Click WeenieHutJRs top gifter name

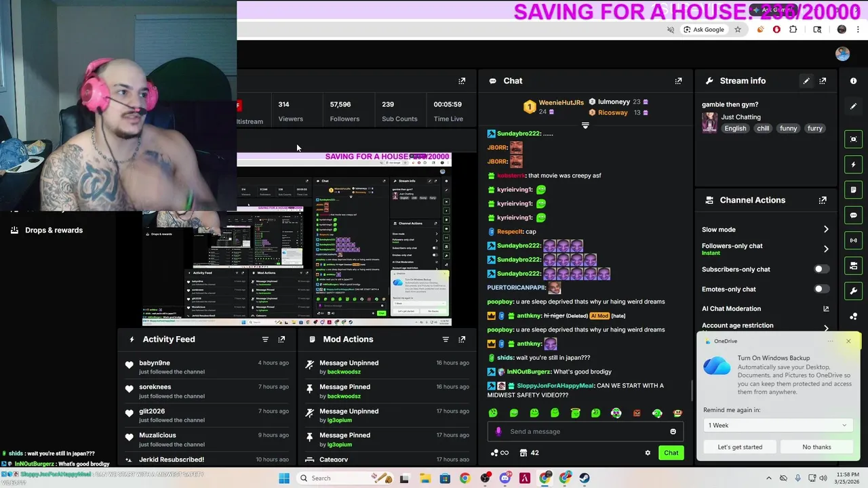pyautogui.click(x=561, y=102)
